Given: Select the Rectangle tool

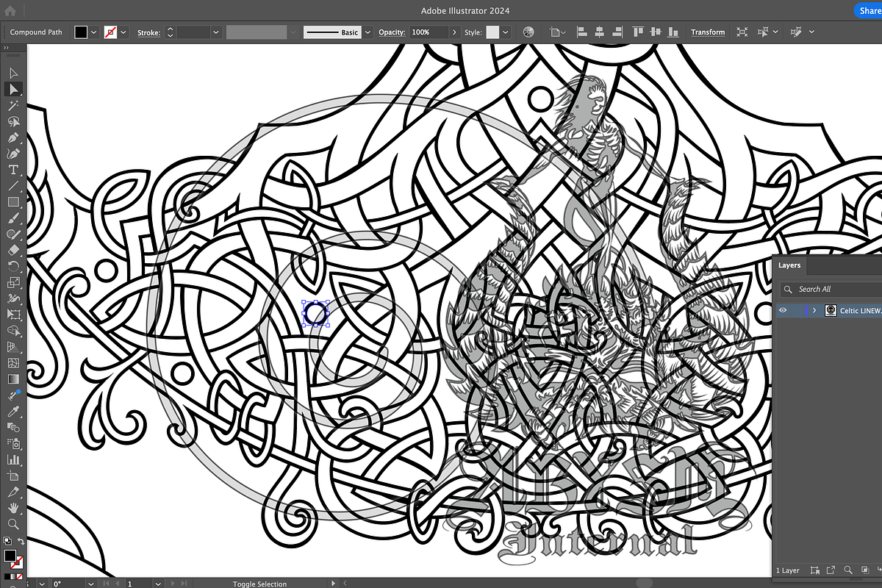Looking at the screenshot, I should pyautogui.click(x=13, y=202).
